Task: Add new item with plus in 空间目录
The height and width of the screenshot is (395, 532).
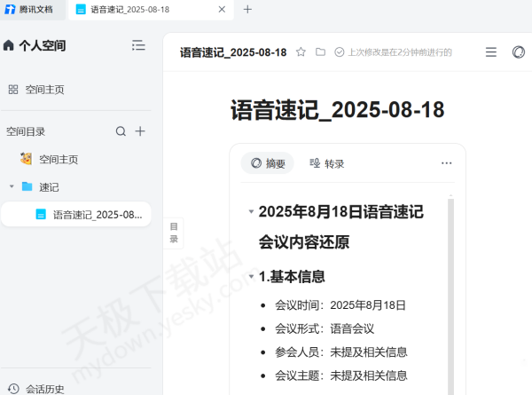Action: [x=140, y=131]
